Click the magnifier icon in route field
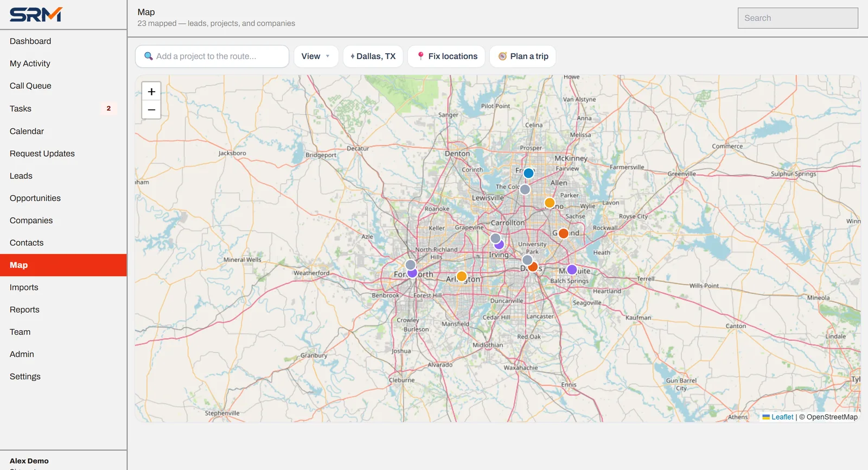The height and width of the screenshot is (470, 868). click(148, 56)
